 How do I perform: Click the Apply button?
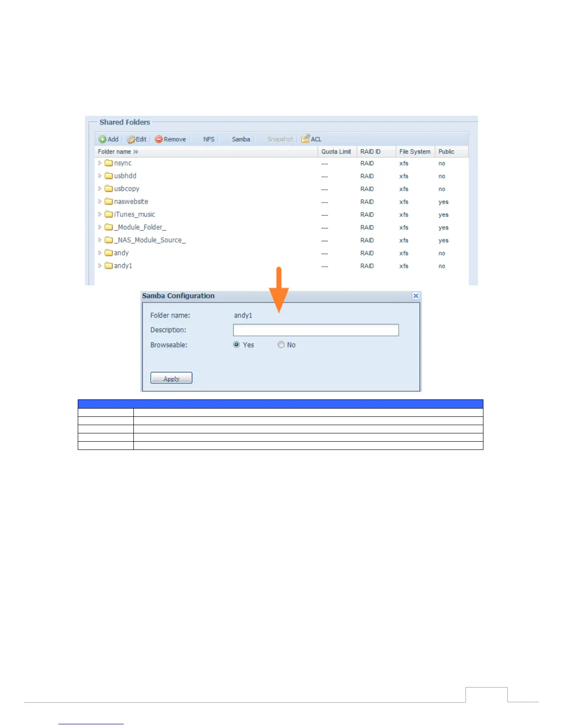tap(172, 378)
